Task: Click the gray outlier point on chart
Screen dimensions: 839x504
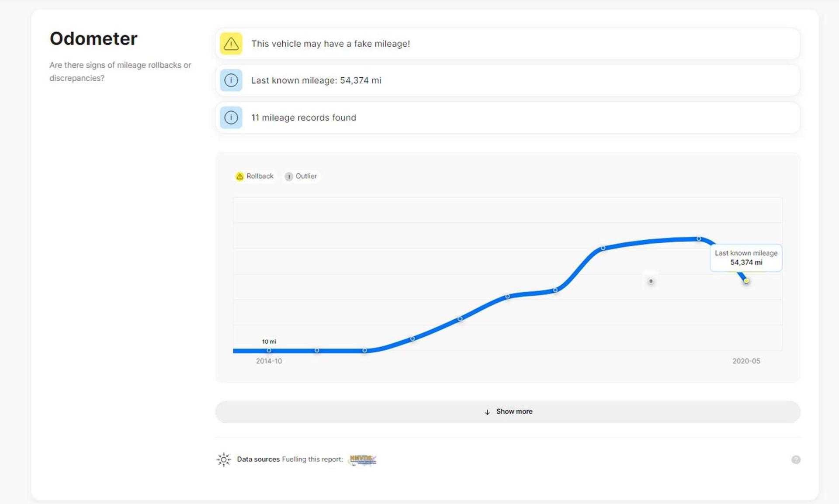Action: pos(651,281)
